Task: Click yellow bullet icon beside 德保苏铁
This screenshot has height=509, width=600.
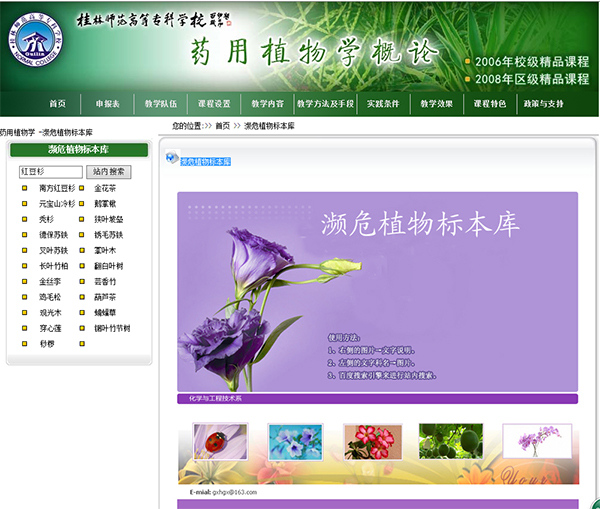Action: click(26, 234)
